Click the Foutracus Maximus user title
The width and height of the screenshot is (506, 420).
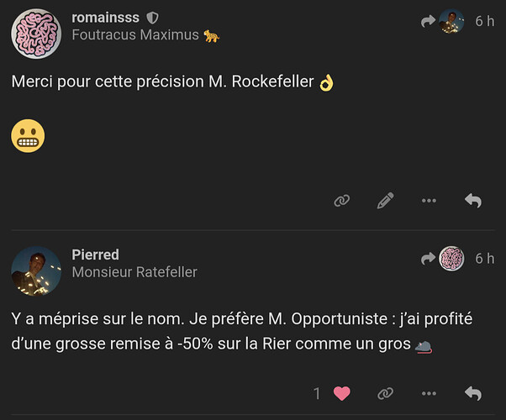point(135,35)
